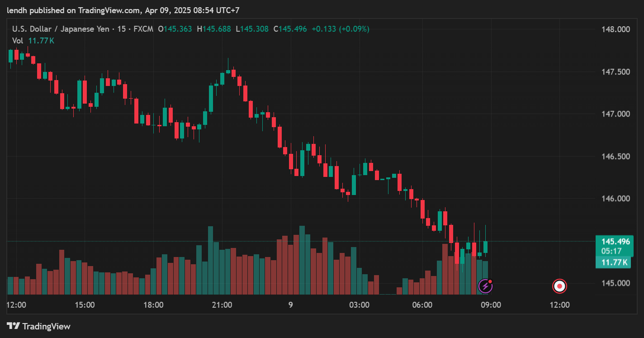The image size is (644, 338).
Task: Click the 147.000 price axis label
Action: click(616, 114)
